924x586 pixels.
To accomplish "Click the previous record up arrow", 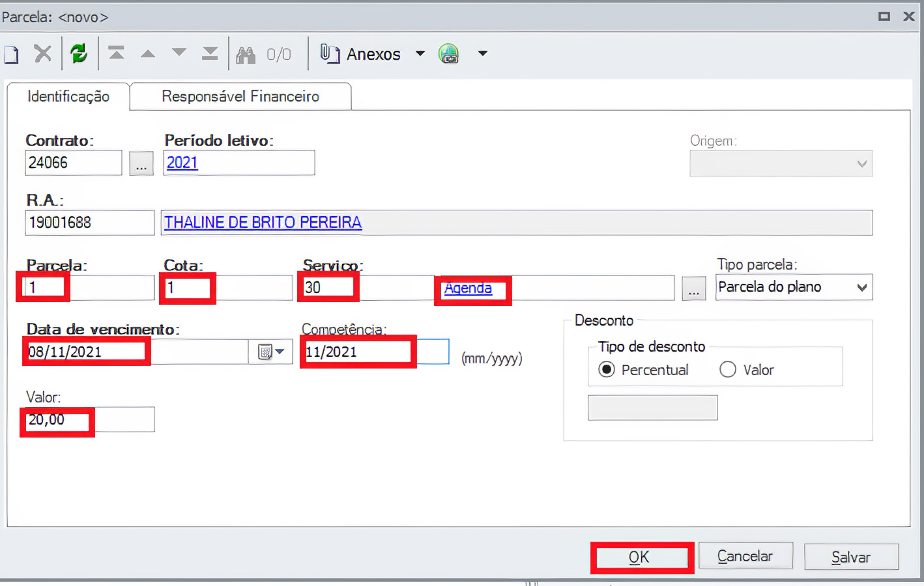I will tap(148, 53).
